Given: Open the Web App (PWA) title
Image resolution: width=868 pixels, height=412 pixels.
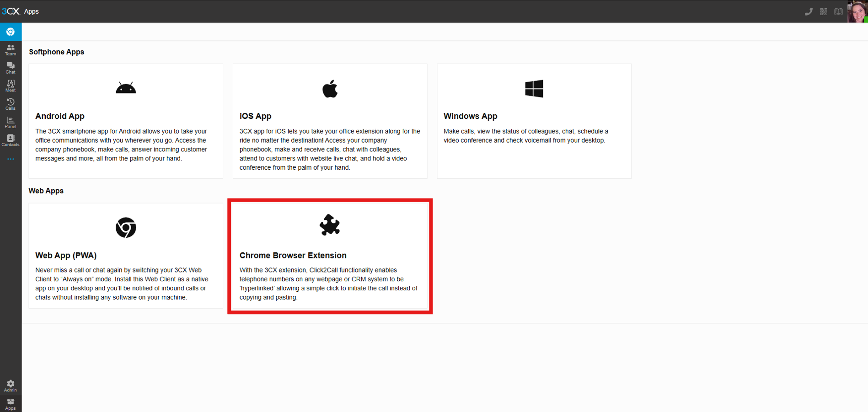Looking at the screenshot, I should point(66,255).
